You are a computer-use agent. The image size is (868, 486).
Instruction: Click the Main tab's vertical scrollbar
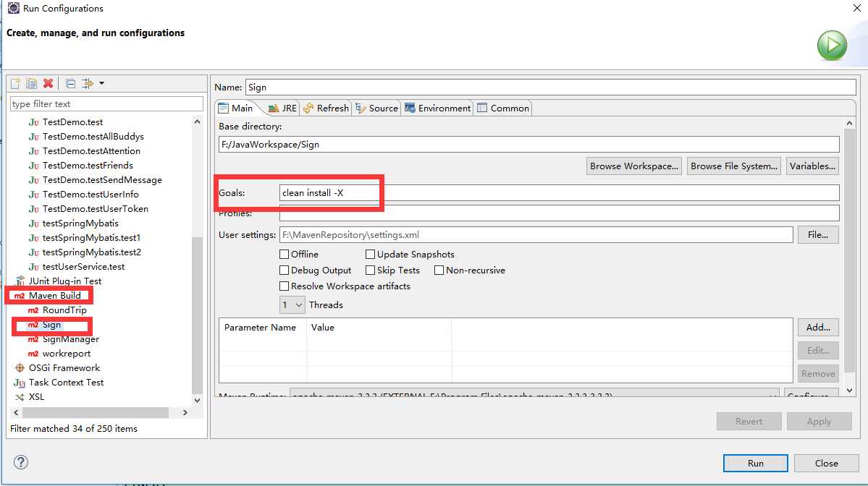click(x=849, y=250)
